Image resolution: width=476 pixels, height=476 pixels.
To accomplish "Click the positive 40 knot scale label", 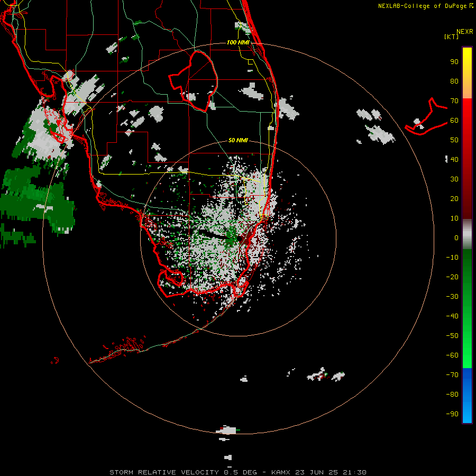I will [x=454, y=159].
